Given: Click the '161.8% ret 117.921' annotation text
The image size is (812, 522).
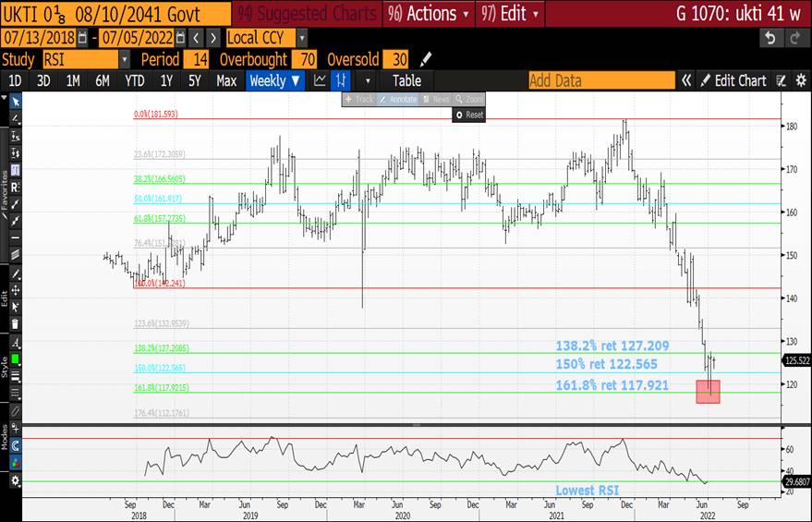Looking at the screenshot, I should tap(612, 385).
